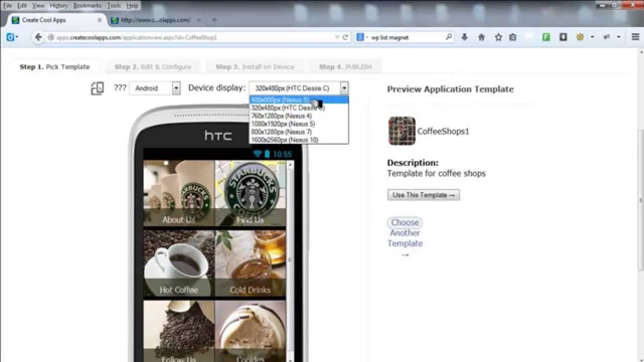
Task: Close the Create Cool Apps tab
Action: point(99,20)
